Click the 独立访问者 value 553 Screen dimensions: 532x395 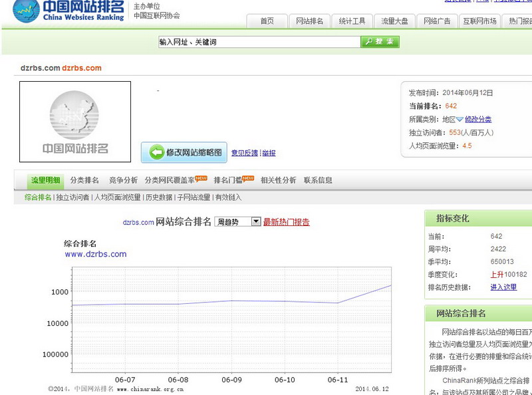pyautogui.click(x=455, y=132)
